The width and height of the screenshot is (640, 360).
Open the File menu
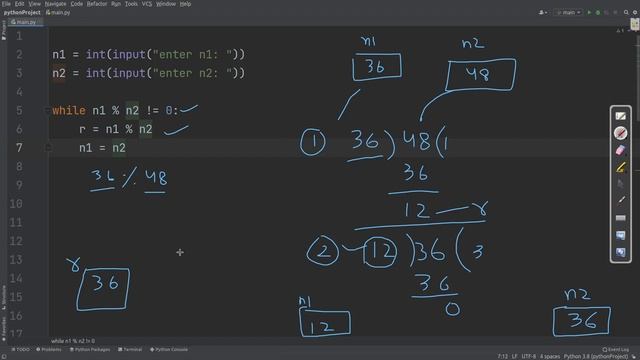(x=6, y=4)
